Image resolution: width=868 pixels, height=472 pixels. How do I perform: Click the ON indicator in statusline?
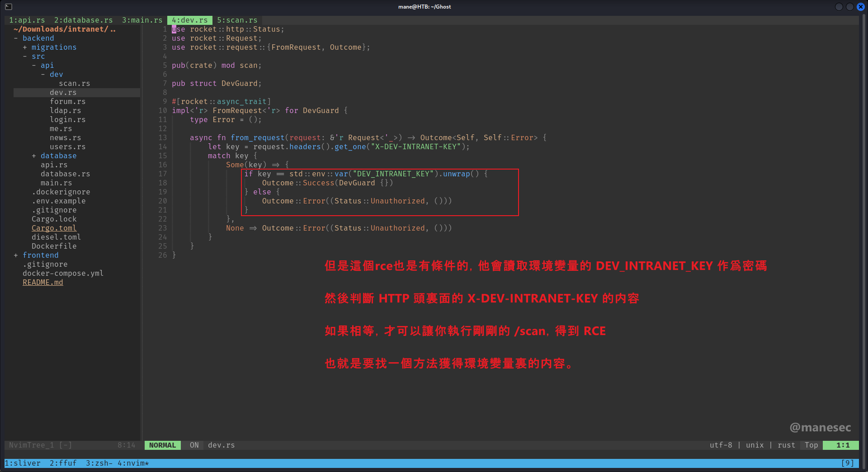pos(194,445)
